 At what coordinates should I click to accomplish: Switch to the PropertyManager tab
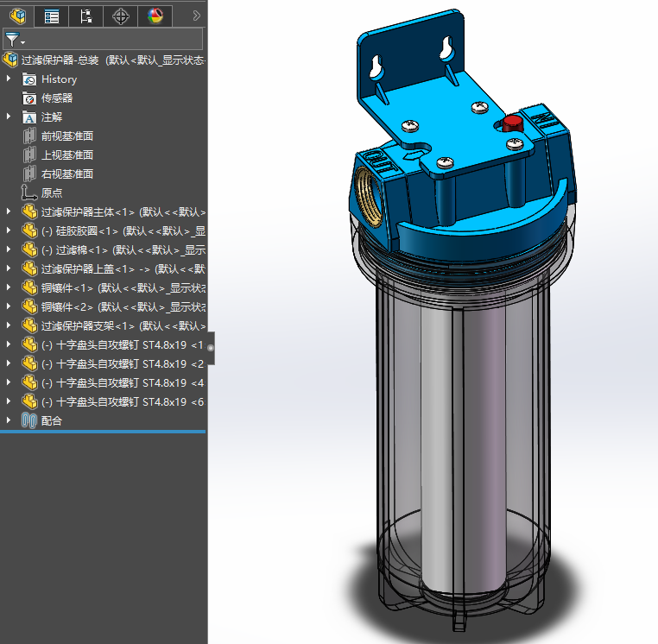point(52,16)
